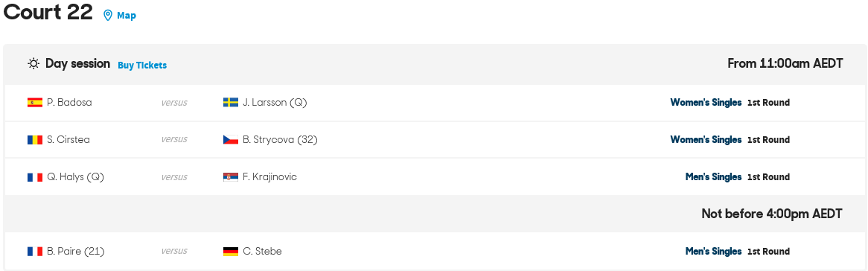
Task: Click the French flag beside Q. Halys
Action: [35, 176]
